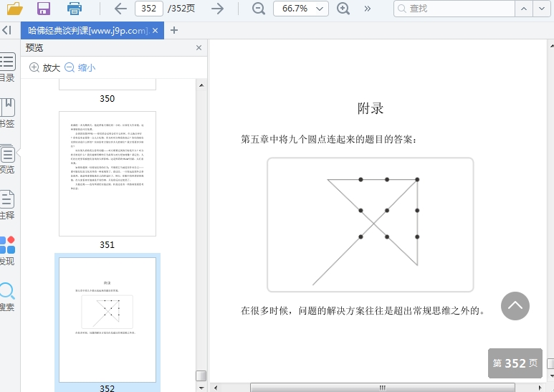Viewport: 554px width, 392px height.
Task: Shrink thumbnails with the 缩小 button
Action: (80, 67)
